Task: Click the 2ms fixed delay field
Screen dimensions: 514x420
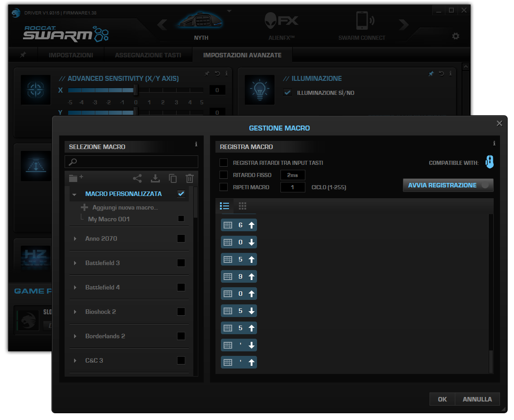Action: pyautogui.click(x=293, y=175)
